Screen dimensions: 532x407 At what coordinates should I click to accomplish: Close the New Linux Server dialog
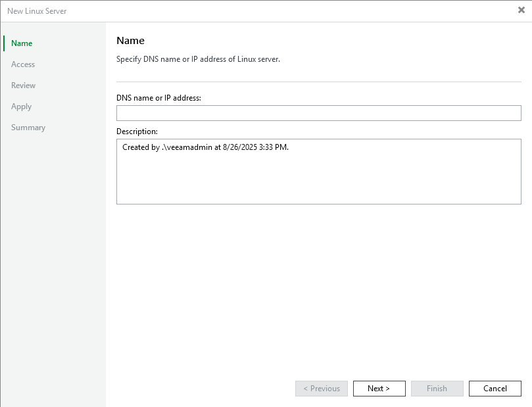pos(521,11)
